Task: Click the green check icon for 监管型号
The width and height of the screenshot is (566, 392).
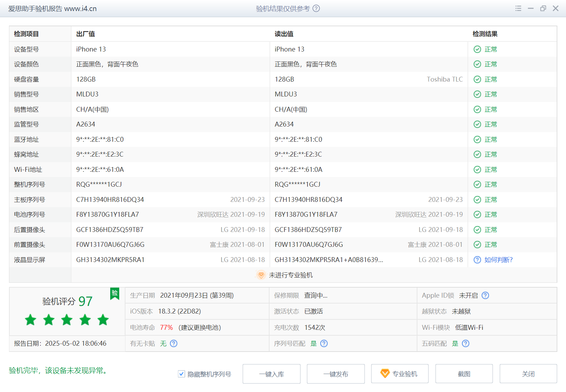Action: (477, 124)
